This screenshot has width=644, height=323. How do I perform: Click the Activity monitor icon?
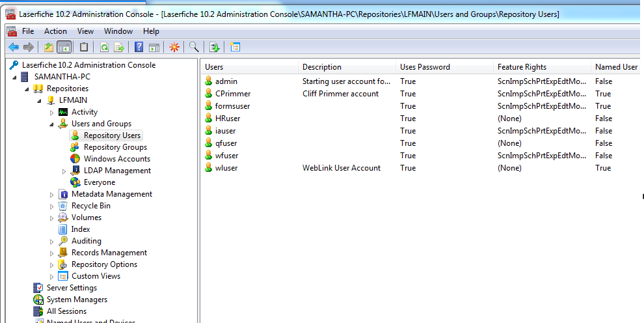click(x=63, y=112)
